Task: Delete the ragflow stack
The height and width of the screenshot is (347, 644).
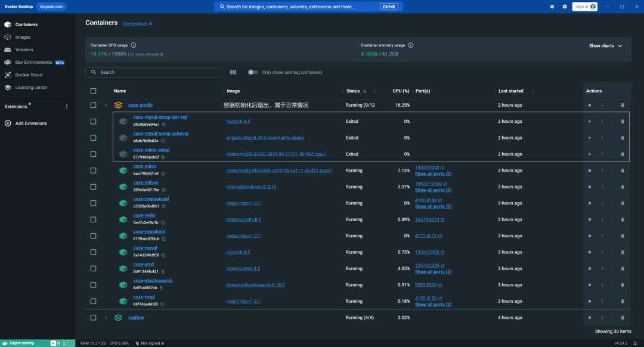Action: pos(622,317)
